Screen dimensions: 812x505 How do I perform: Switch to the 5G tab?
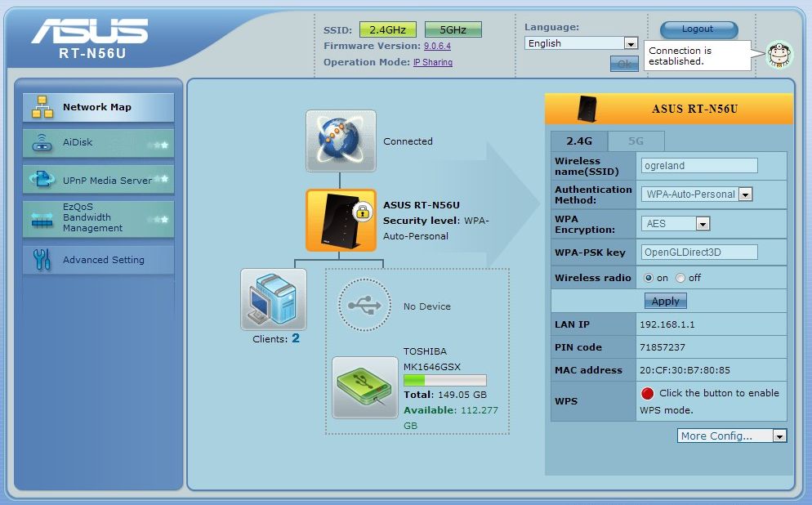(x=636, y=141)
